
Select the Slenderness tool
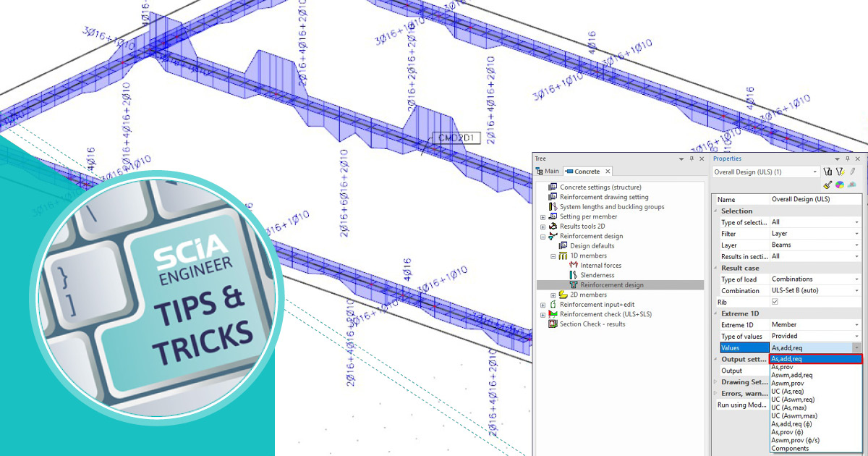pyautogui.click(x=597, y=275)
